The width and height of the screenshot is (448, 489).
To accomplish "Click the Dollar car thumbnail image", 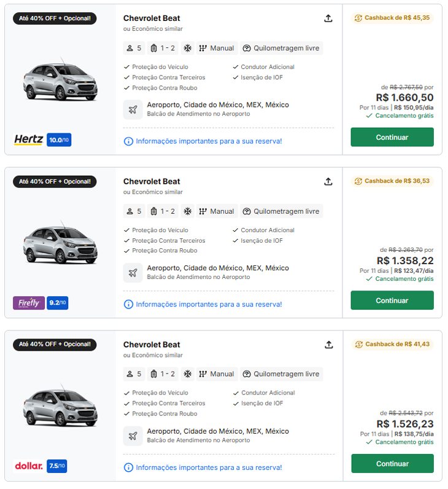I will tap(60, 405).
